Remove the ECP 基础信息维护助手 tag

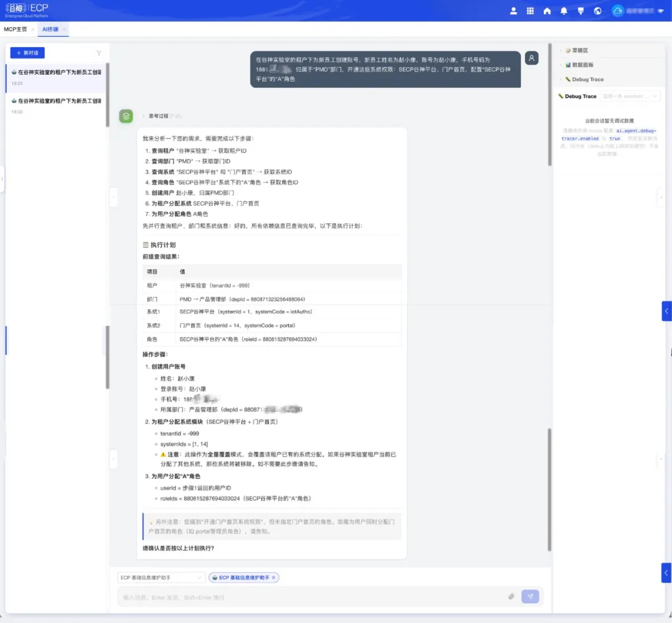pos(274,578)
